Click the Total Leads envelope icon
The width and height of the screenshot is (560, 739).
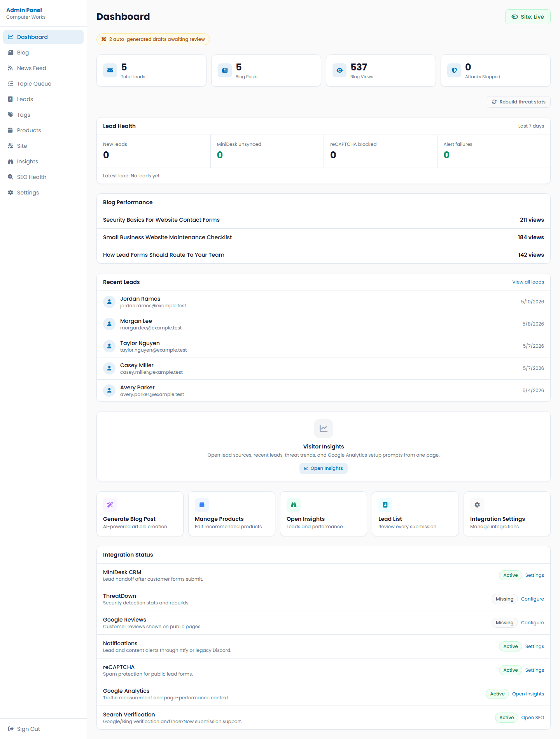point(110,70)
